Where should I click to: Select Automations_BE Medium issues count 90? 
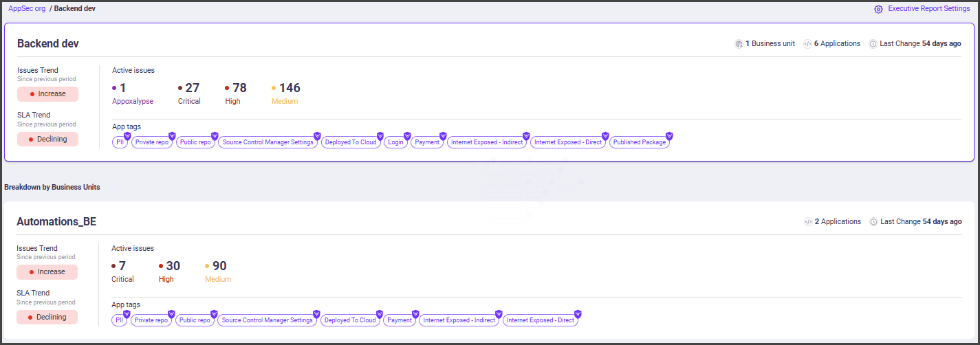click(x=219, y=266)
